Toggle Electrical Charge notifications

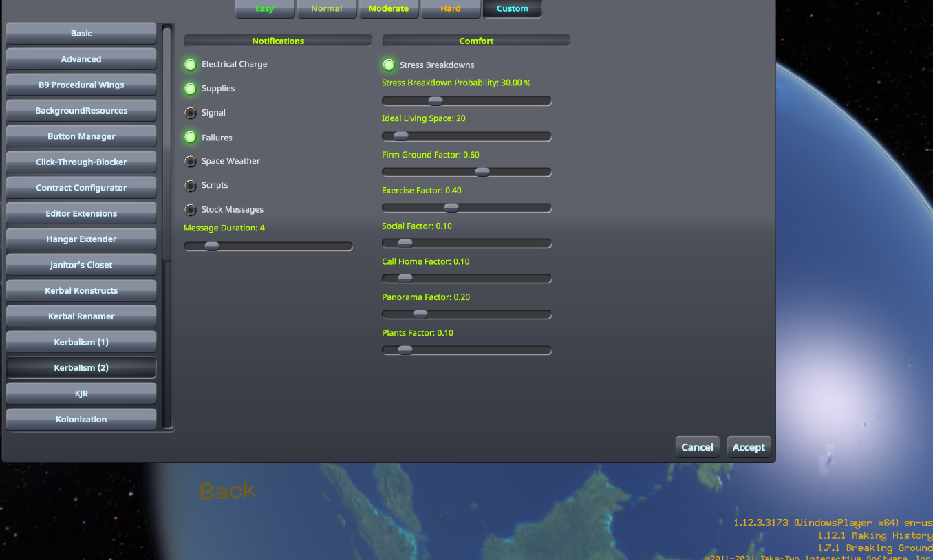[191, 65]
